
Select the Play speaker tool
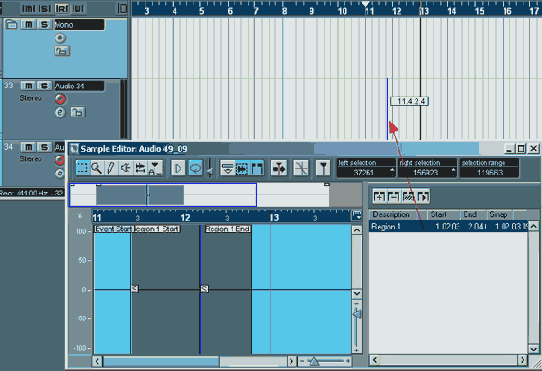125,168
